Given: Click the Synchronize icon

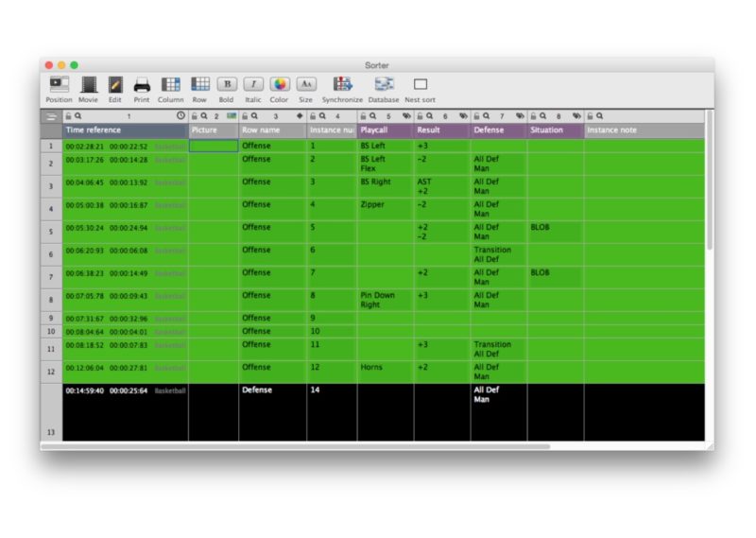Looking at the screenshot, I should tap(342, 84).
